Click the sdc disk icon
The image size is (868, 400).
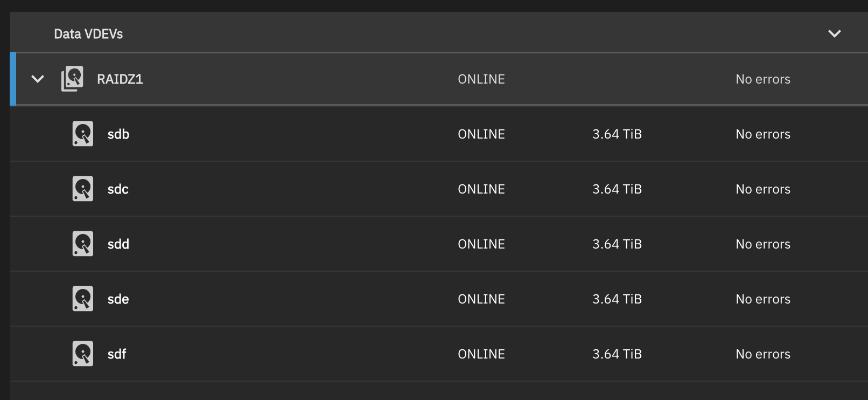83,189
